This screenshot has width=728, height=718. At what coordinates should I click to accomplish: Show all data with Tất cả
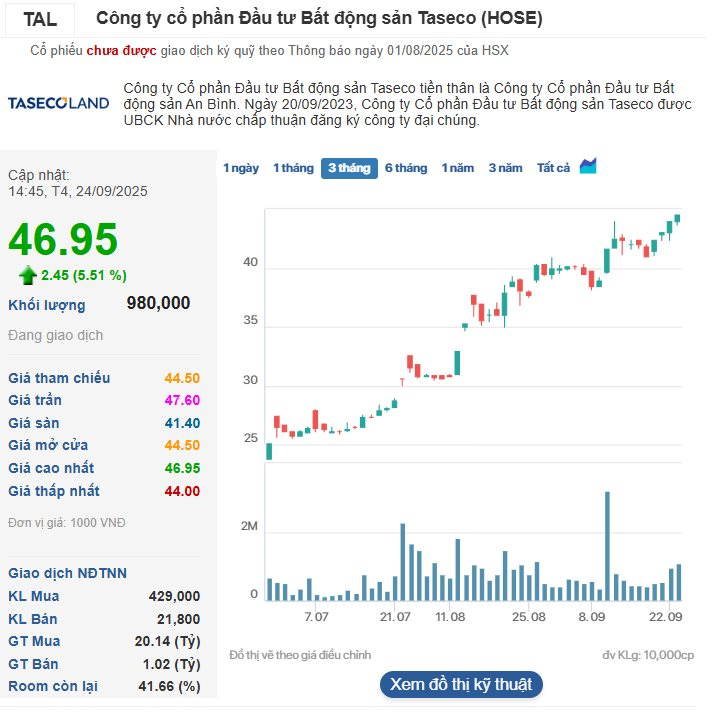553,168
